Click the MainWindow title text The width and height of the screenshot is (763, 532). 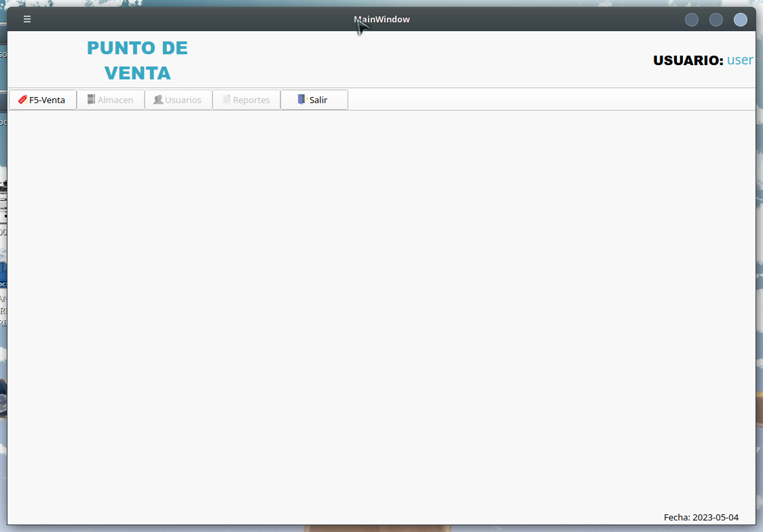(381, 20)
